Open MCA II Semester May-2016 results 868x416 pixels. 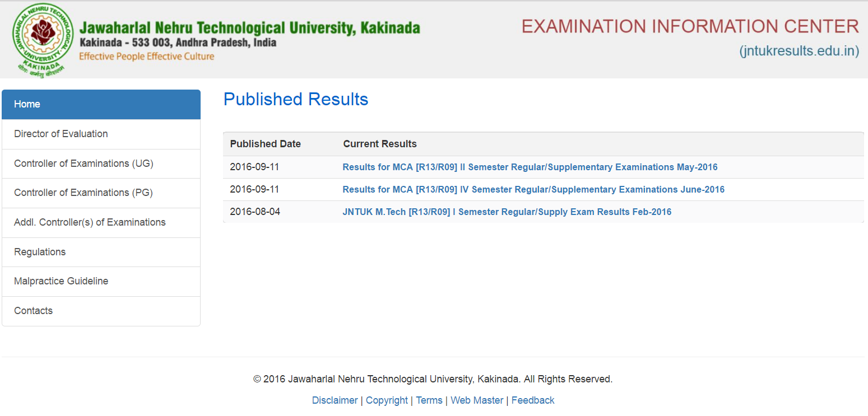pyautogui.click(x=530, y=167)
